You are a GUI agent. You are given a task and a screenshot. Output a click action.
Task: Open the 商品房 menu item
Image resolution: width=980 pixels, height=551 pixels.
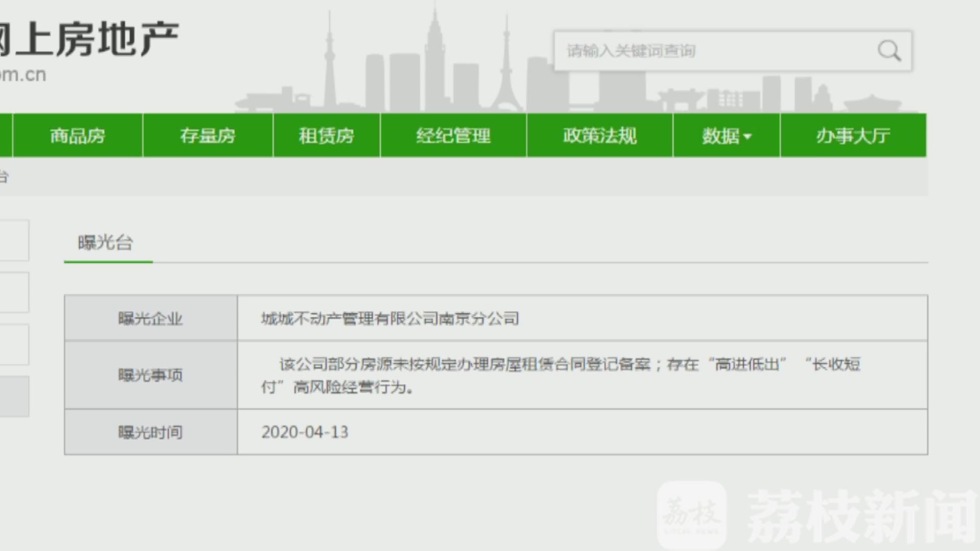click(x=78, y=135)
